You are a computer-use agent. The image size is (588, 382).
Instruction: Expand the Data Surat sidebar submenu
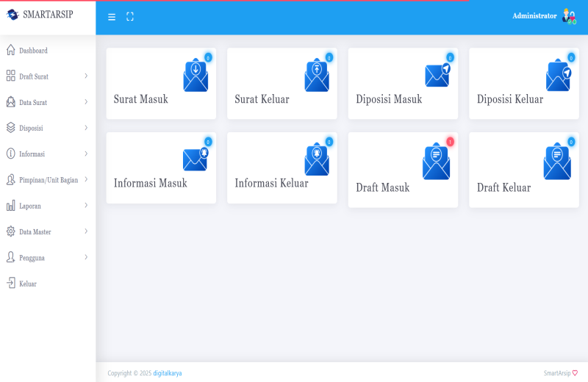[47, 102]
